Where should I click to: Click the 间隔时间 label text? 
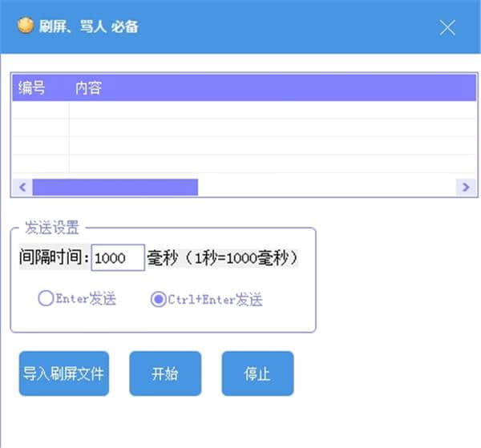pyautogui.click(x=55, y=258)
